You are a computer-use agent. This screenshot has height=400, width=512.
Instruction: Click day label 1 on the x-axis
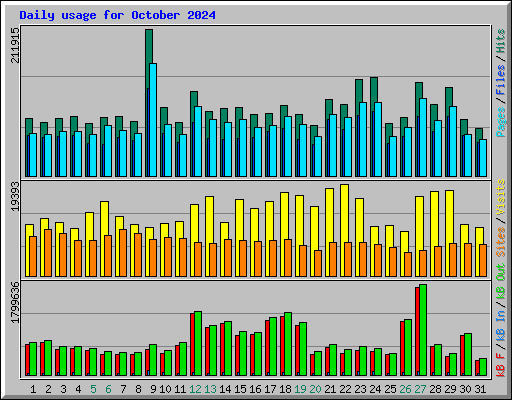click(x=33, y=389)
